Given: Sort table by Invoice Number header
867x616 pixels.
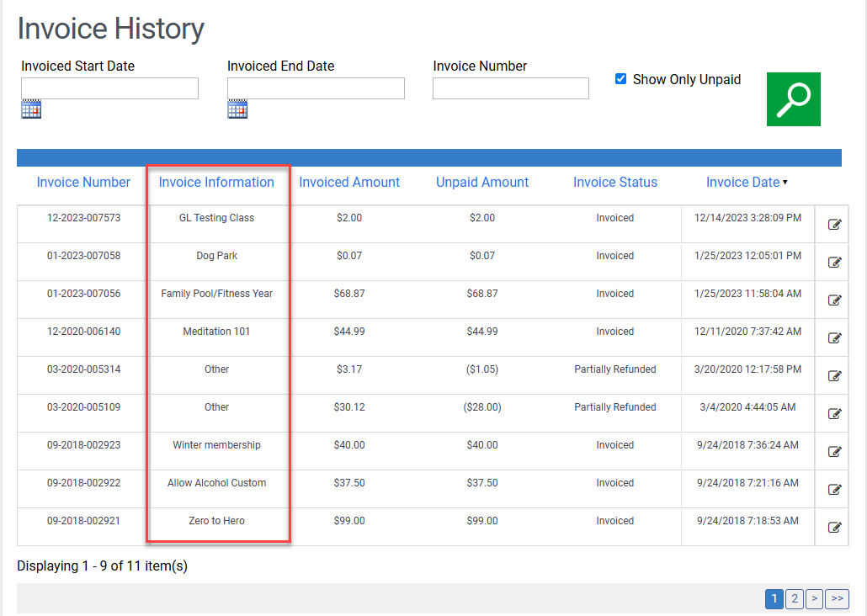Looking at the screenshot, I should point(83,182).
